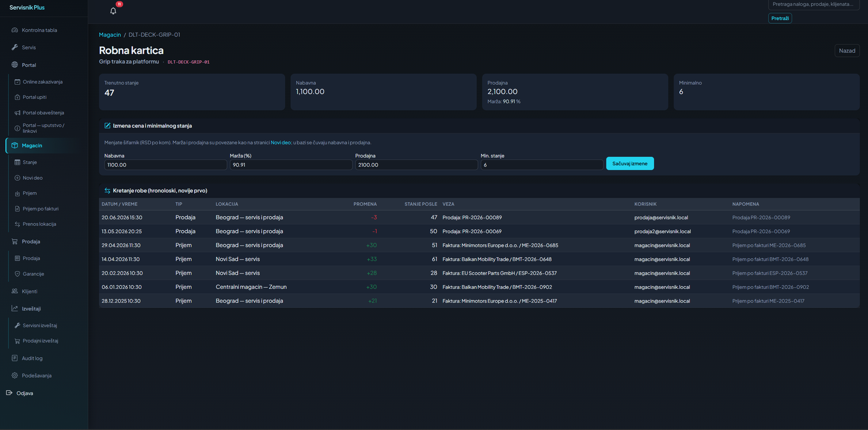Click the Garancije shield icon

(x=17, y=274)
